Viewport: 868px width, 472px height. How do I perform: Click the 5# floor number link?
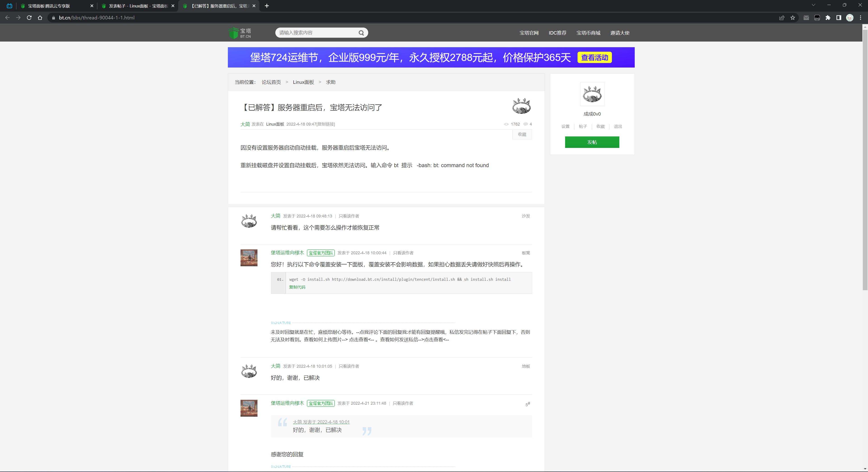pos(528,404)
